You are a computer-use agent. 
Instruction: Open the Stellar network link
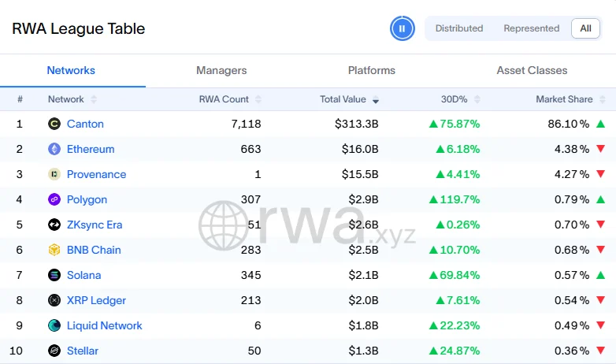(83, 351)
